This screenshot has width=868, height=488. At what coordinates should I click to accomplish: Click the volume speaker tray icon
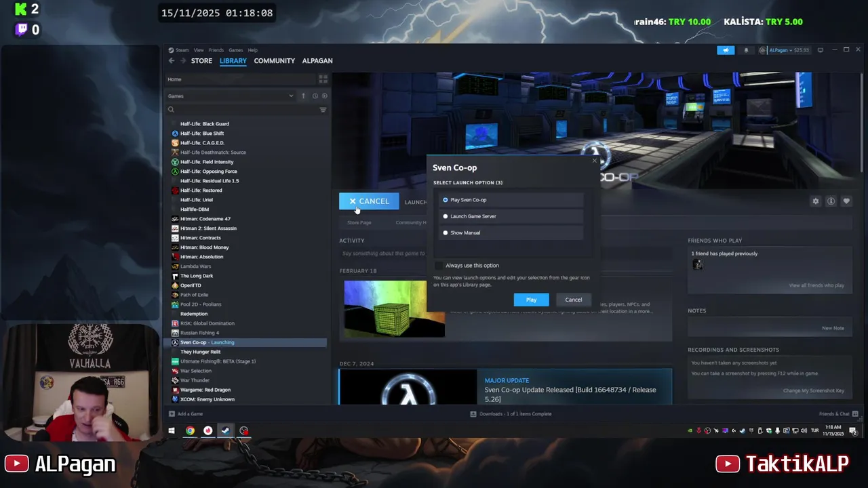click(x=804, y=430)
